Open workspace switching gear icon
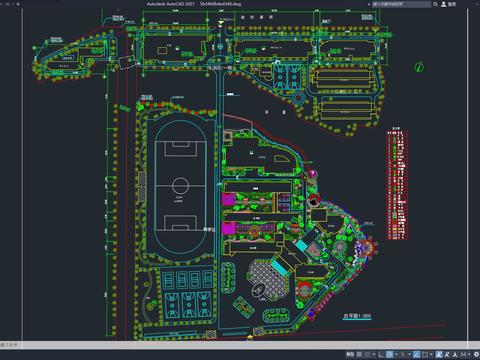 click(x=476, y=354)
